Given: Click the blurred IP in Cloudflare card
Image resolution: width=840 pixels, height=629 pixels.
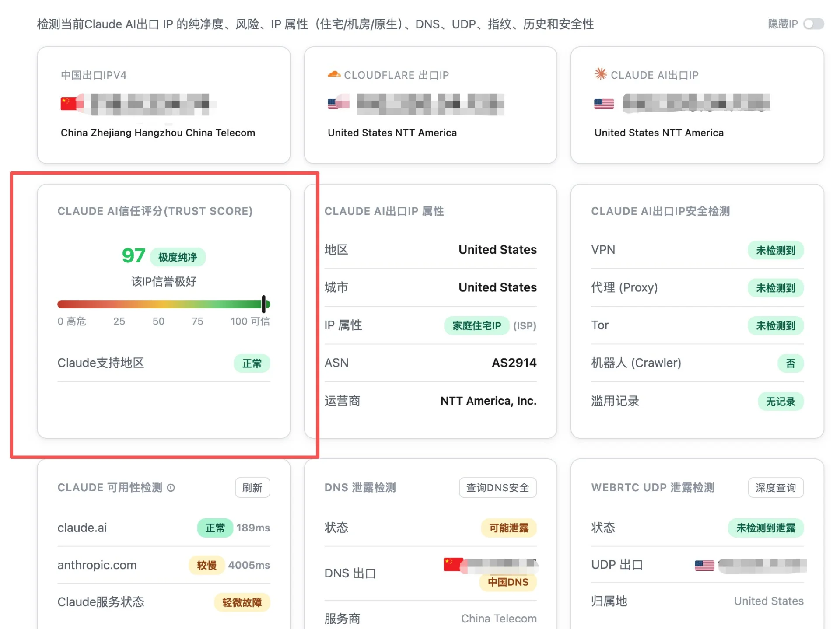Looking at the screenshot, I should [x=430, y=104].
